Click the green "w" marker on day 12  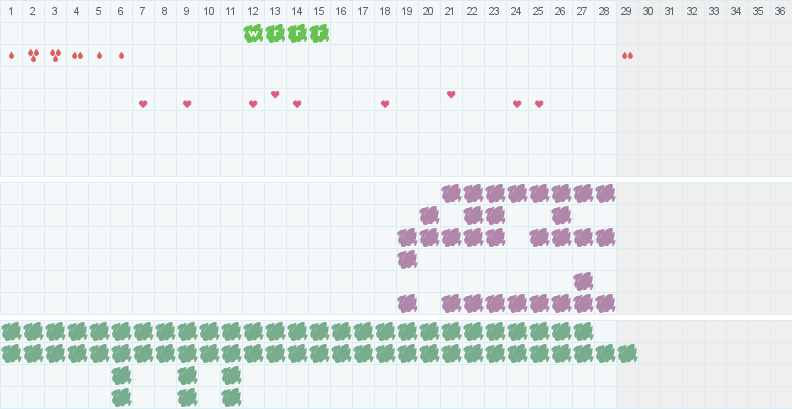[x=253, y=33]
